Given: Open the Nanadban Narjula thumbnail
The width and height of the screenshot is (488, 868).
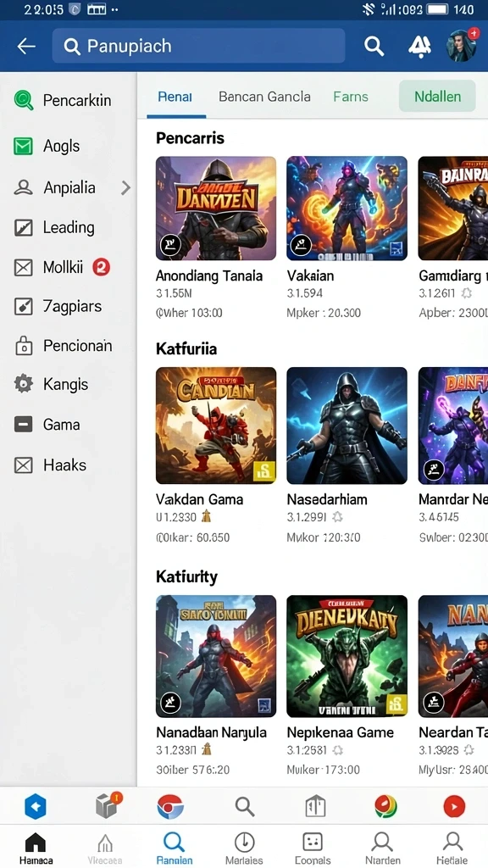Looking at the screenshot, I should click(x=216, y=656).
